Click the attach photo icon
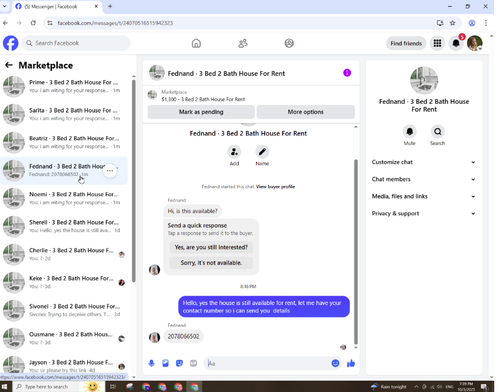500x392 pixels. 165,363
